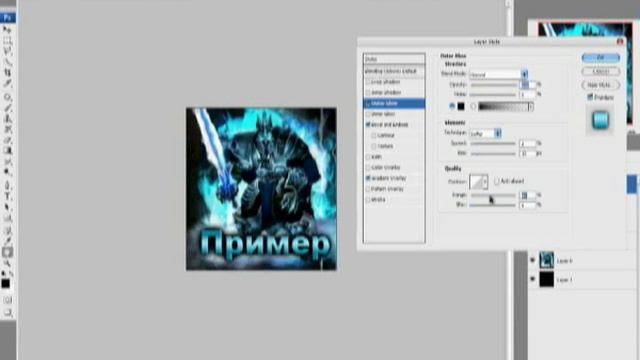Click the Size value field

[x=527, y=154]
